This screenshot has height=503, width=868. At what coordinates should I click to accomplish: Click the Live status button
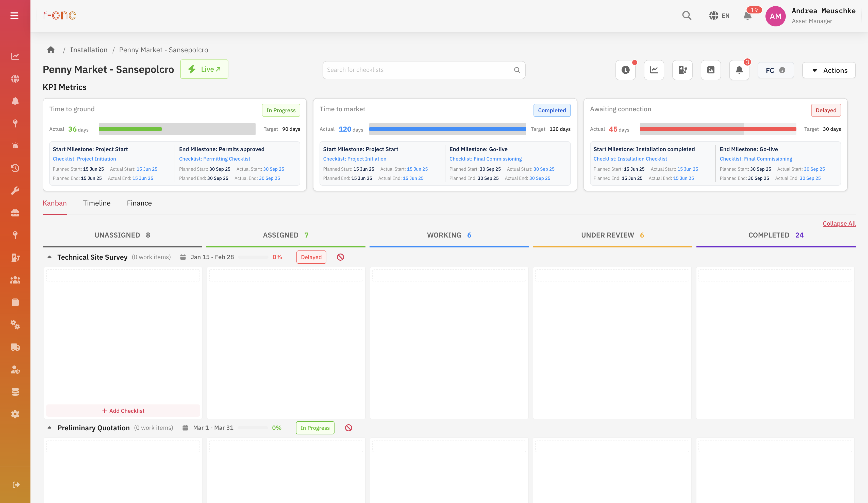[x=204, y=69]
